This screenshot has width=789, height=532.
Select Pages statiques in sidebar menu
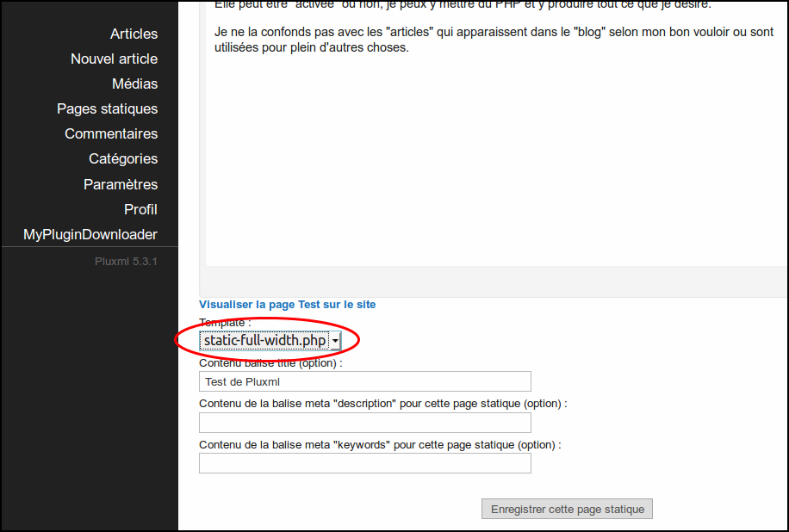(x=107, y=109)
